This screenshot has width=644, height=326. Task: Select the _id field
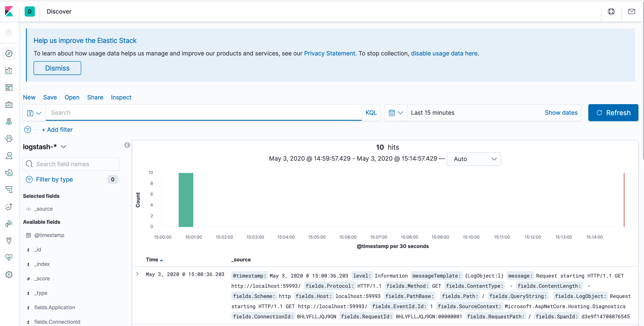[x=37, y=249]
